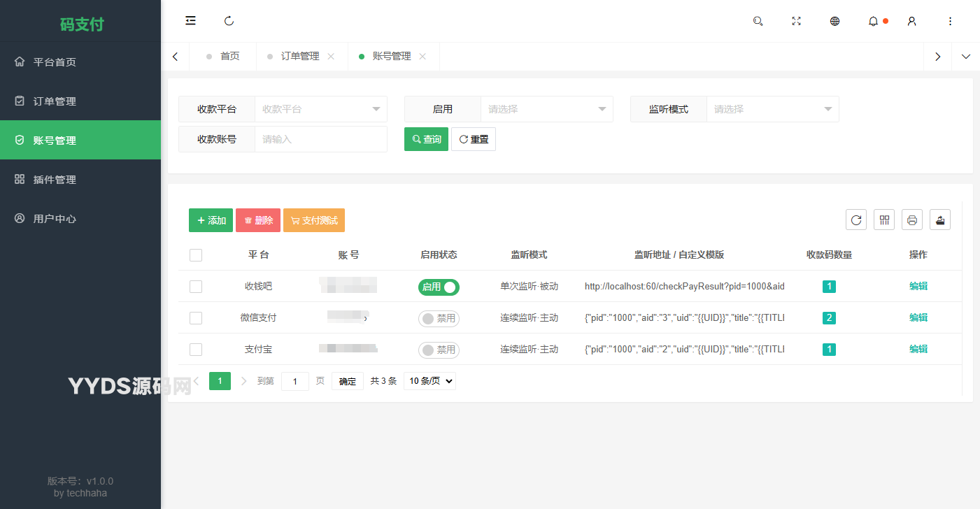Print the table using printer icon
The image size is (980, 509).
tap(912, 220)
